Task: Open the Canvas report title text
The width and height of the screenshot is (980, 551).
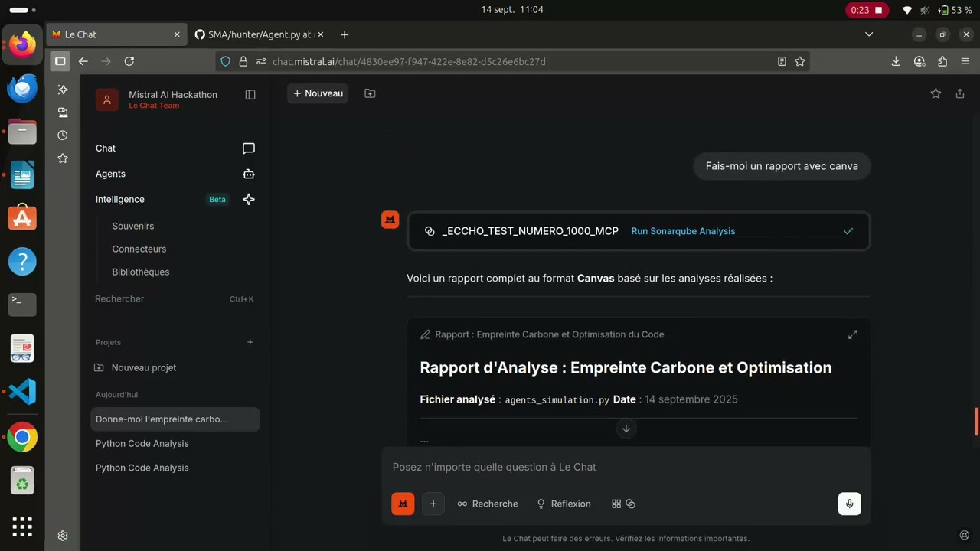Action: pos(550,334)
